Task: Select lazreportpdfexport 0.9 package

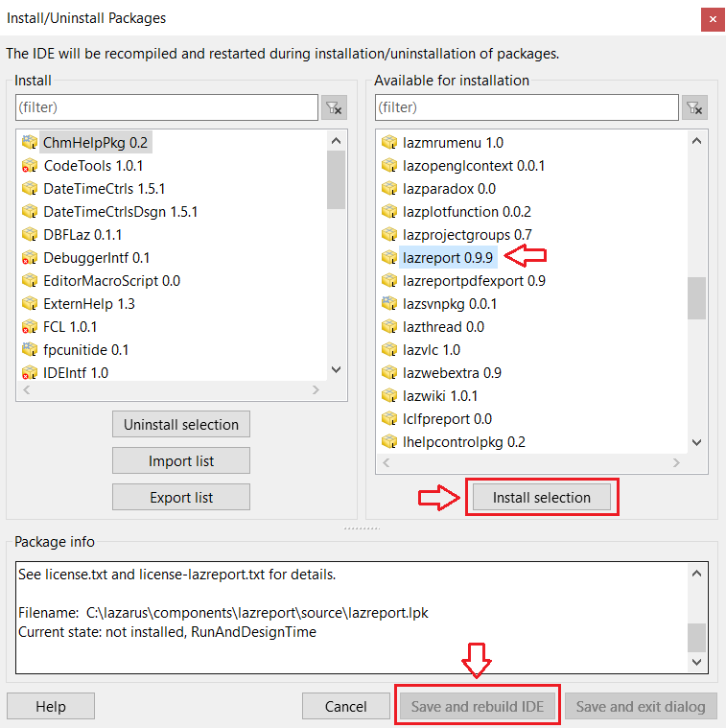Action: coord(474,280)
